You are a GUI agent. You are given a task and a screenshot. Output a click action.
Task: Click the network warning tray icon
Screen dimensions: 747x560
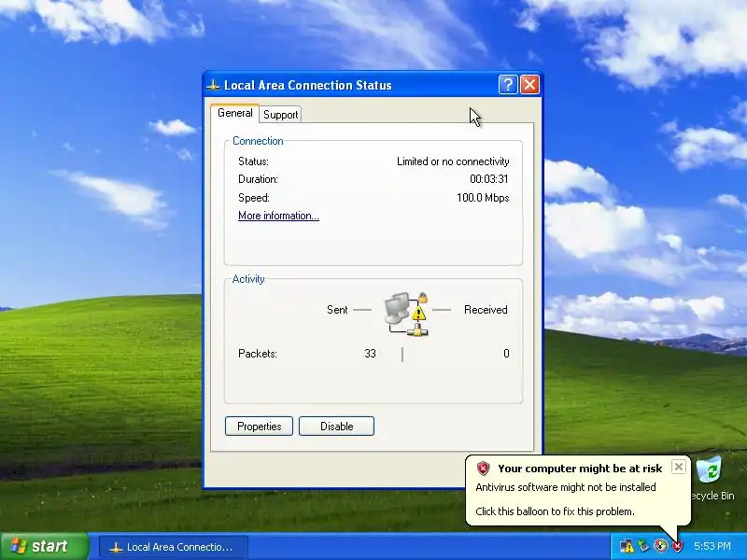coord(627,546)
